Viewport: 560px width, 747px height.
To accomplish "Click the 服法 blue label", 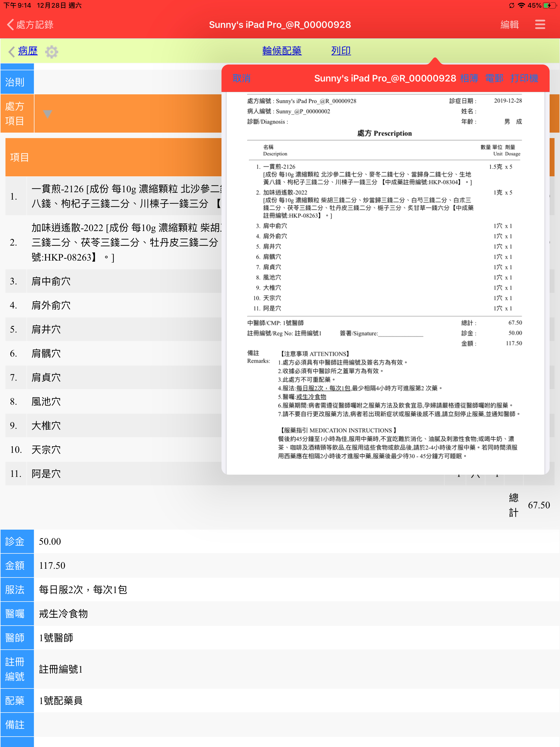I will click(x=17, y=590).
